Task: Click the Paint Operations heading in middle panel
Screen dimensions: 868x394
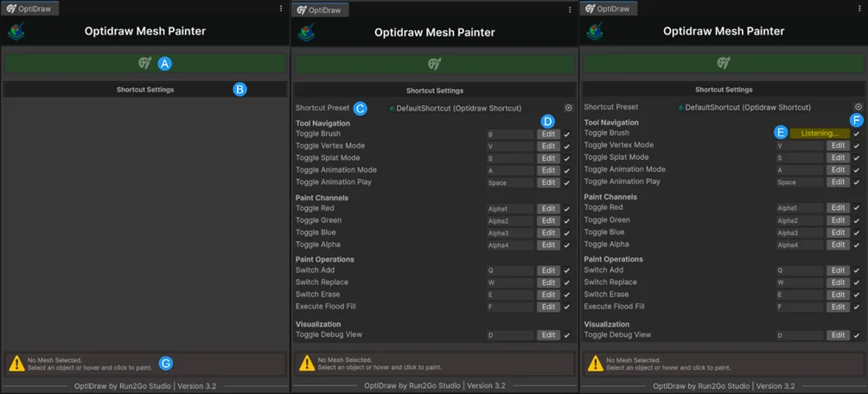Action: point(325,259)
